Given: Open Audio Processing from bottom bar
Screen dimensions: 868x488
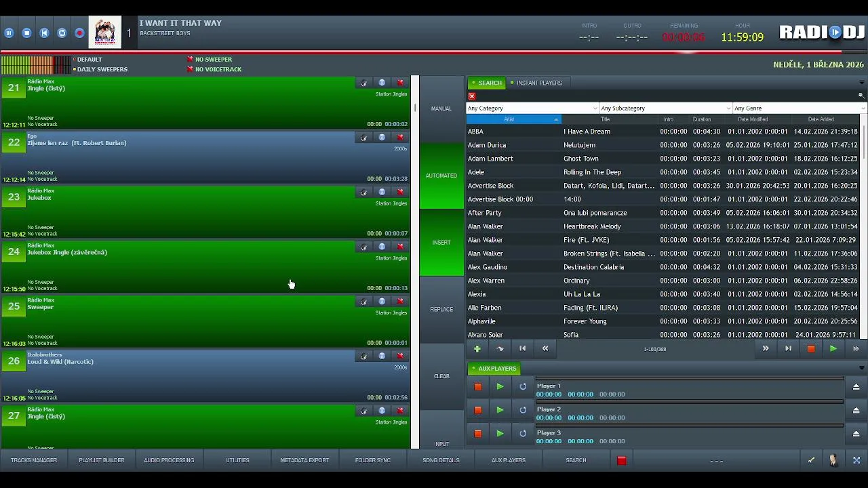Looking at the screenshot, I should point(169,460).
